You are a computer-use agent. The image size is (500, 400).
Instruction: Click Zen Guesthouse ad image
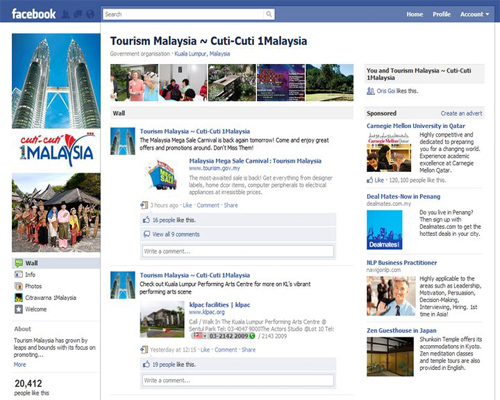click(390, 357)
